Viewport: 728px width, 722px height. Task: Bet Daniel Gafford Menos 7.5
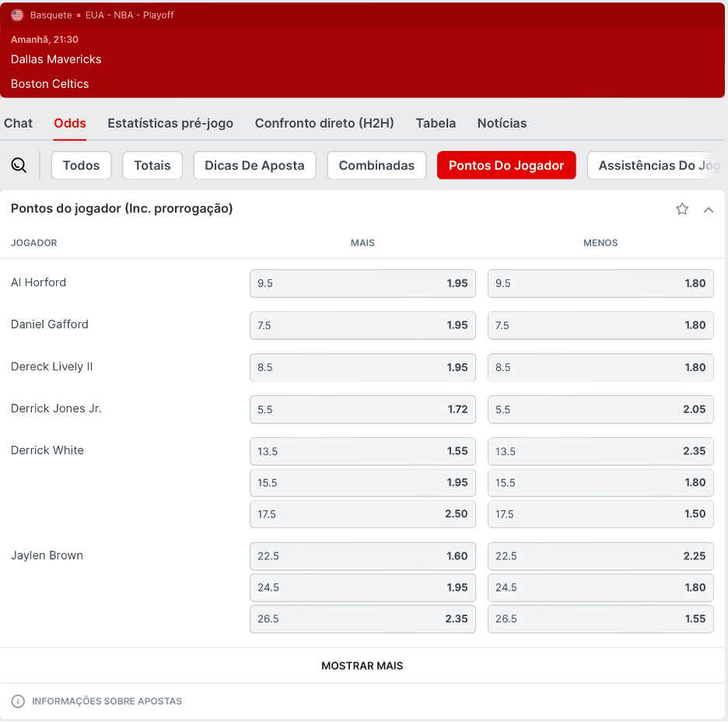pos(600,325)
